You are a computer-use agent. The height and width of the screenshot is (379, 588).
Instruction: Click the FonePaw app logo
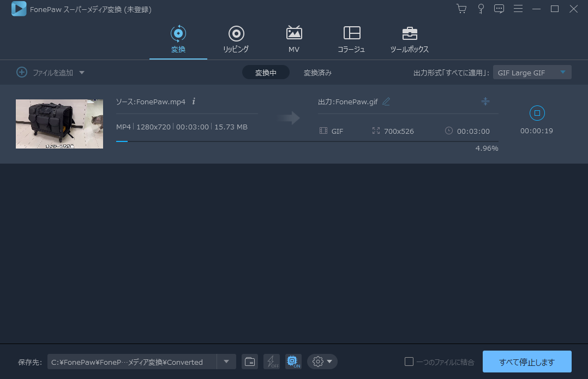pyautogui.click(x=19, y=9)
